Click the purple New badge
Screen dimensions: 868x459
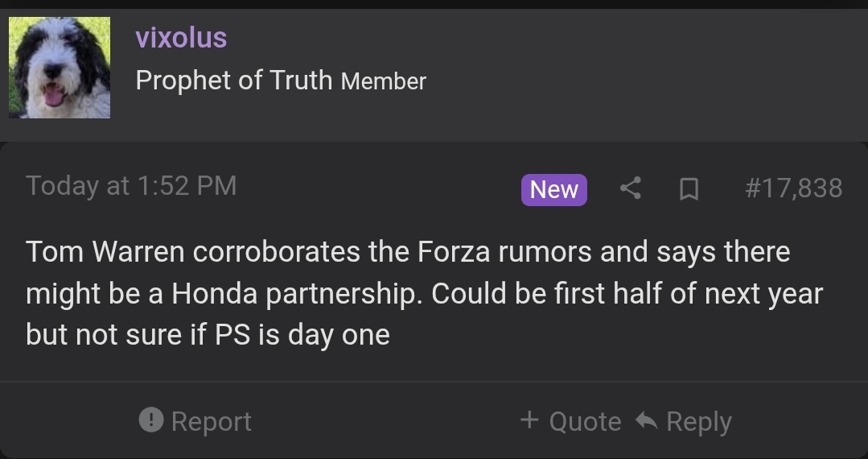(554, 189)
